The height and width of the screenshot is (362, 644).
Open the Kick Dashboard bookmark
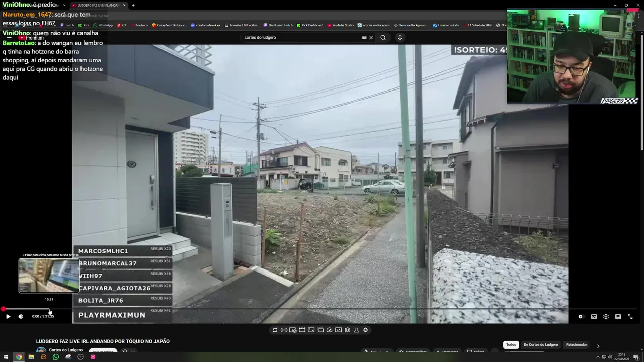coord(310,25)
